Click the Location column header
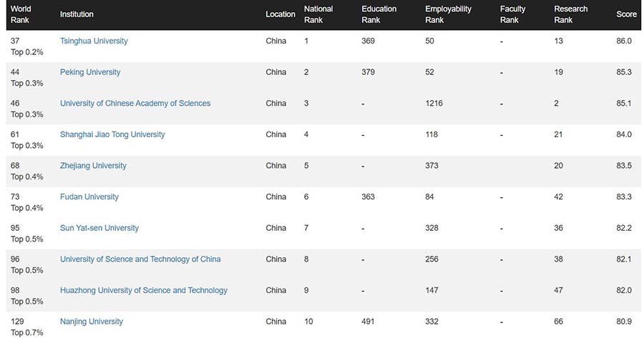 tap(280, 14)
